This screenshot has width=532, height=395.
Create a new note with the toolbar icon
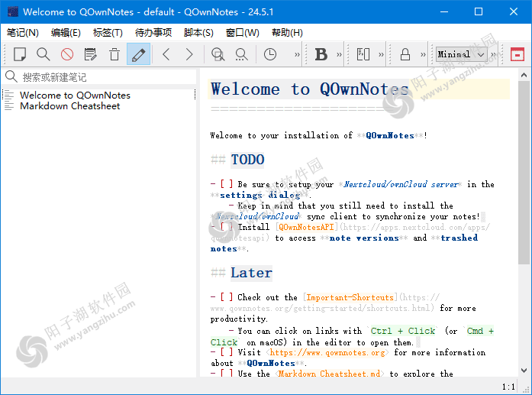[20, 54]
